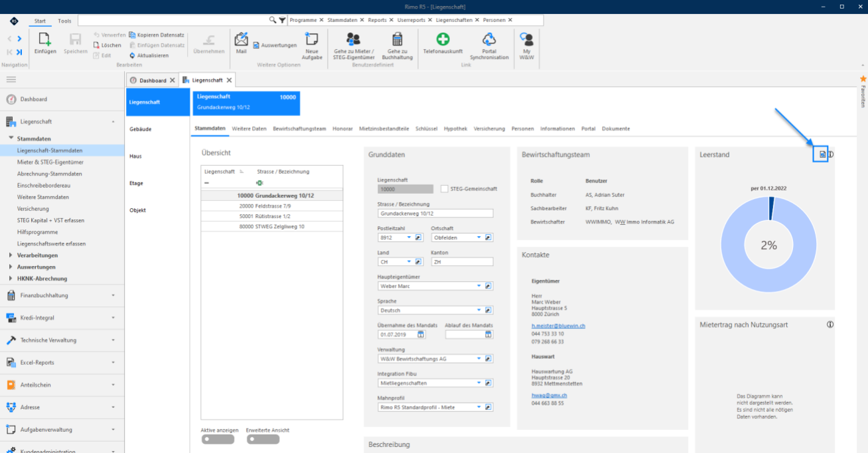868x453 pixels.
Task: Open the Mail icon in the toolbar
Action: 242,39
